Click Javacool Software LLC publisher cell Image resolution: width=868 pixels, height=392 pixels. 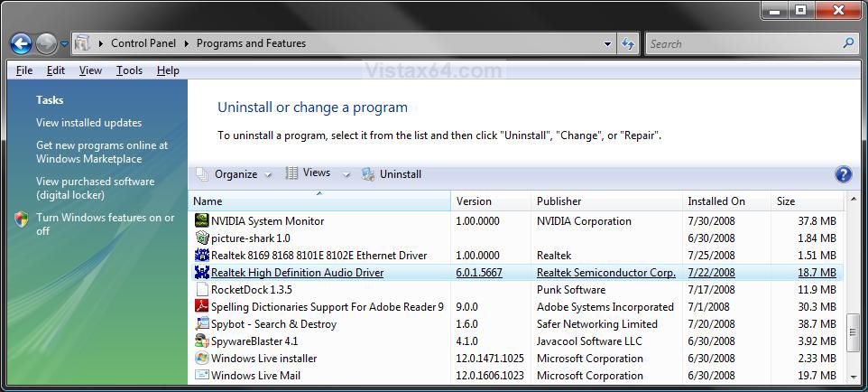589,341
